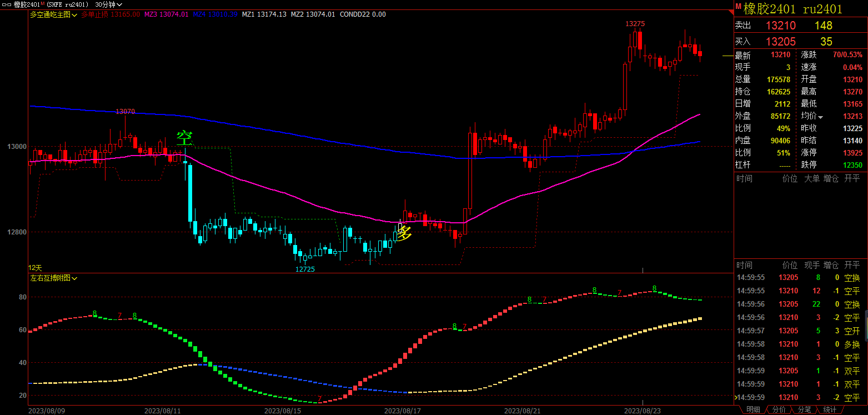The height and width of the screenshot is (415, 868).
Task: Click the 2023/08/21 date marker on time axis
Action: pos(522,411)
